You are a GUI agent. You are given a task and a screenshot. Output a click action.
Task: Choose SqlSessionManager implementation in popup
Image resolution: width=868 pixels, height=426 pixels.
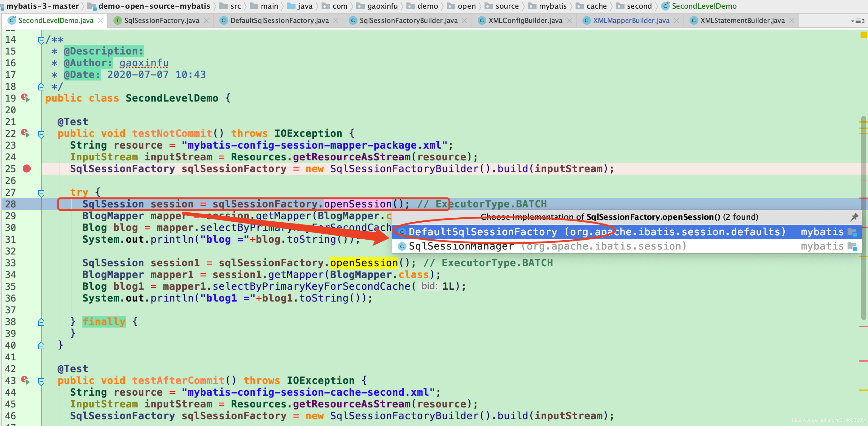(x=627, y=246)
